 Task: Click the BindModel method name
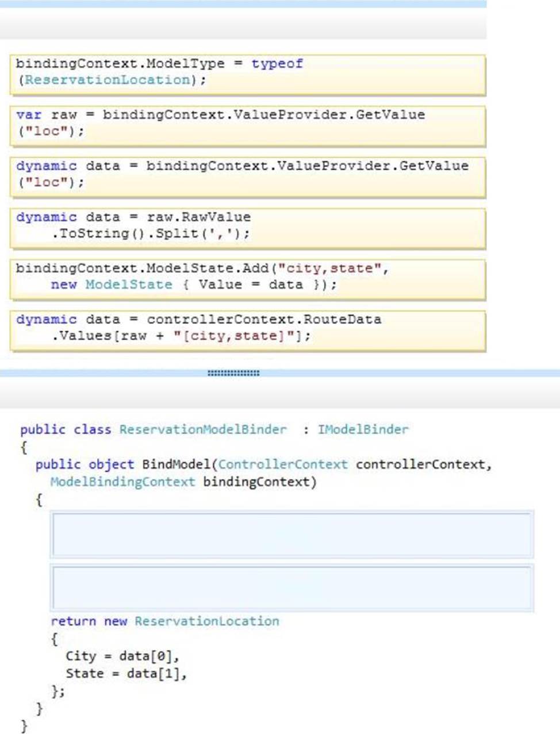(176, 464)
